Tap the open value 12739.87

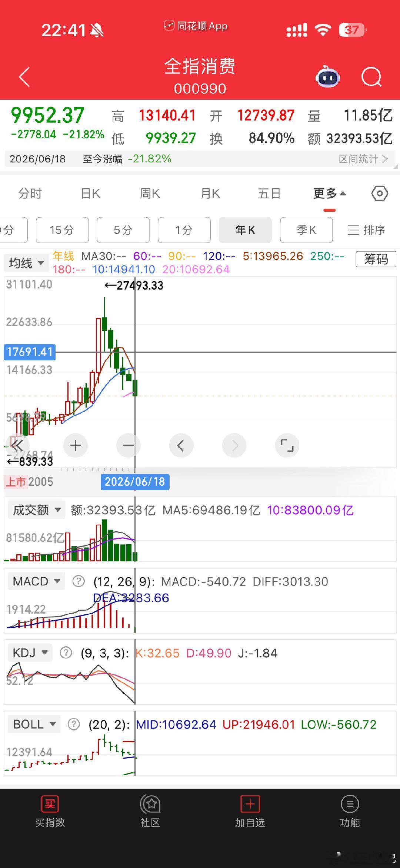(x=266, y=116)
